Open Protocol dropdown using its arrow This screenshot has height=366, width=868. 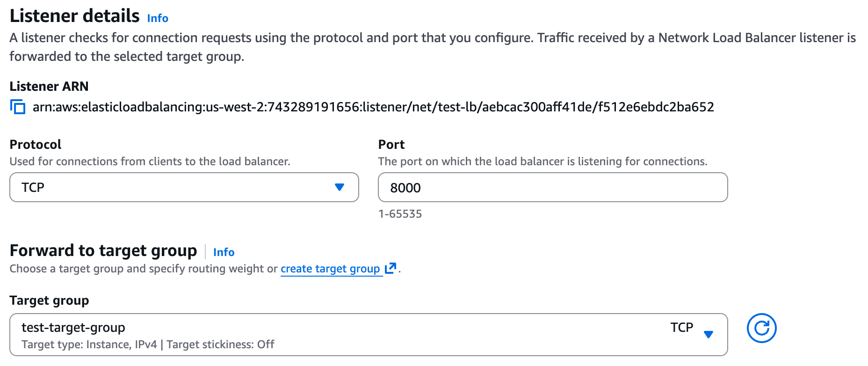pos(340,187)
